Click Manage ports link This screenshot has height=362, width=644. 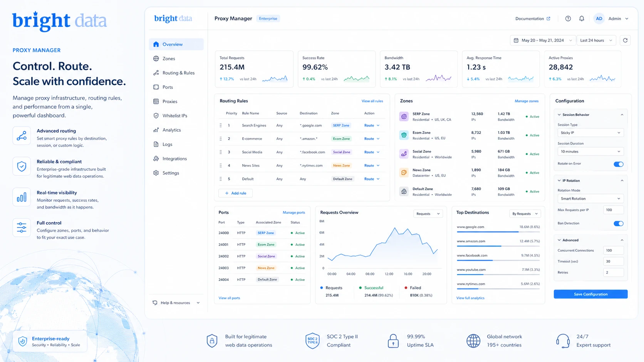294,212
